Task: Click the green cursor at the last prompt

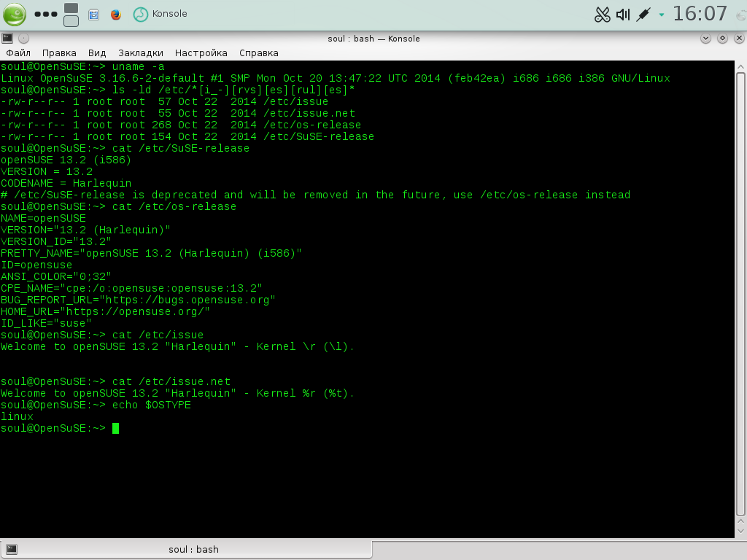Action: pyautogui.click(x=115, y=429)
